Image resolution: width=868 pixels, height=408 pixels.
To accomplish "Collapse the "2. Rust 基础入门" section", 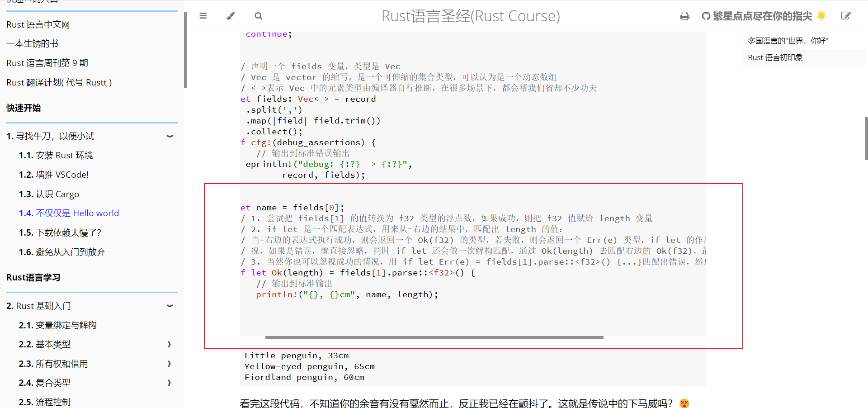I will coord(170,306).
